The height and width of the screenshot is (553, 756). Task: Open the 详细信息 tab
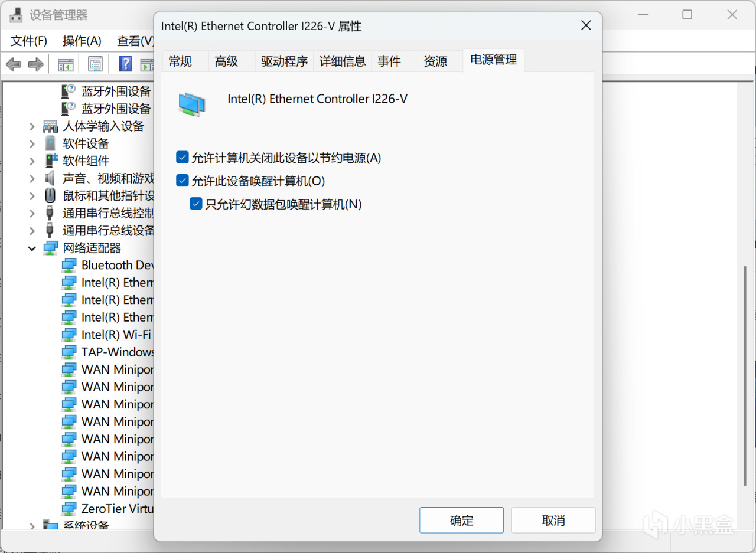(x=343, y=61)
